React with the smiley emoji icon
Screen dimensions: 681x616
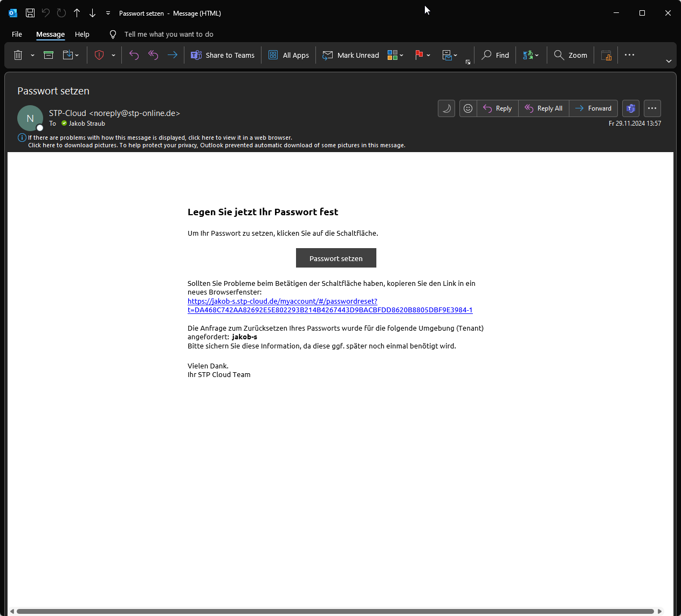click(x=468, y=108)
